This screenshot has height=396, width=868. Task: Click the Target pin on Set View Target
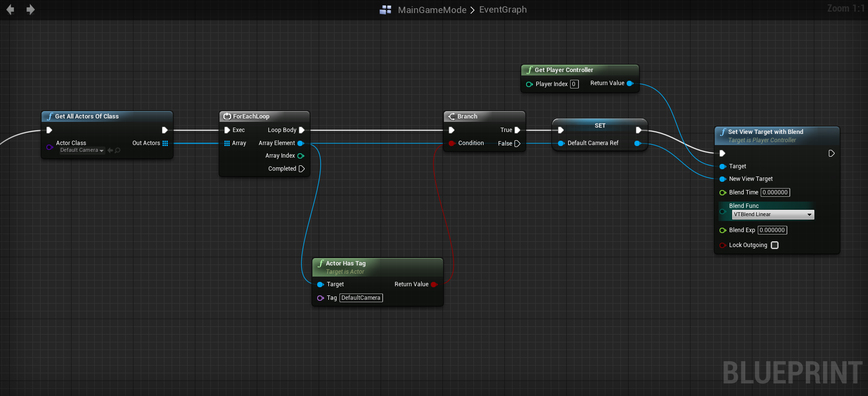point(722,166)
